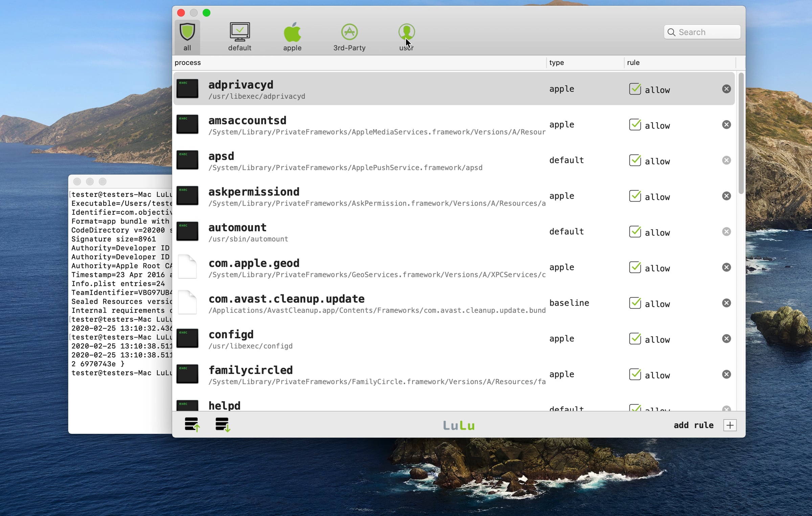
Task: Click the rules list vertical scrollbar
Action: 741,134
